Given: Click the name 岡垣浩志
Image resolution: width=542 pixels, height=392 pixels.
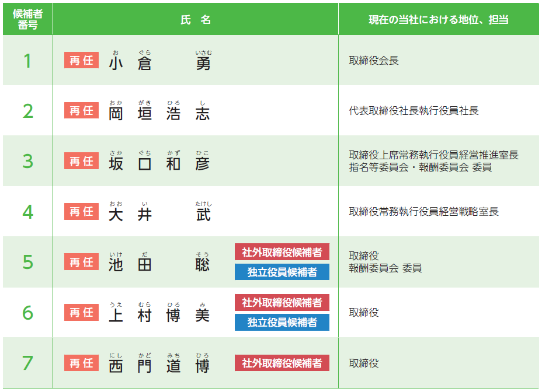Looking at the screenshot, I should pyautogui.click(x=159, y=113).
